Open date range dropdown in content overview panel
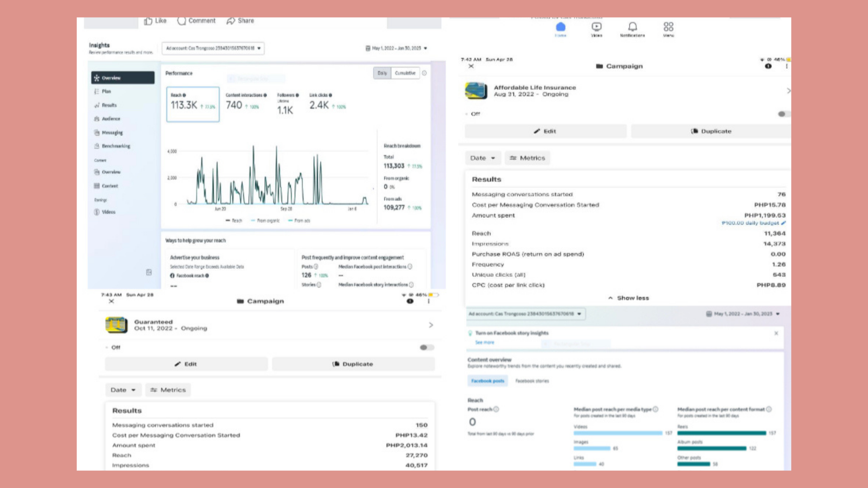 click(743, 314)
